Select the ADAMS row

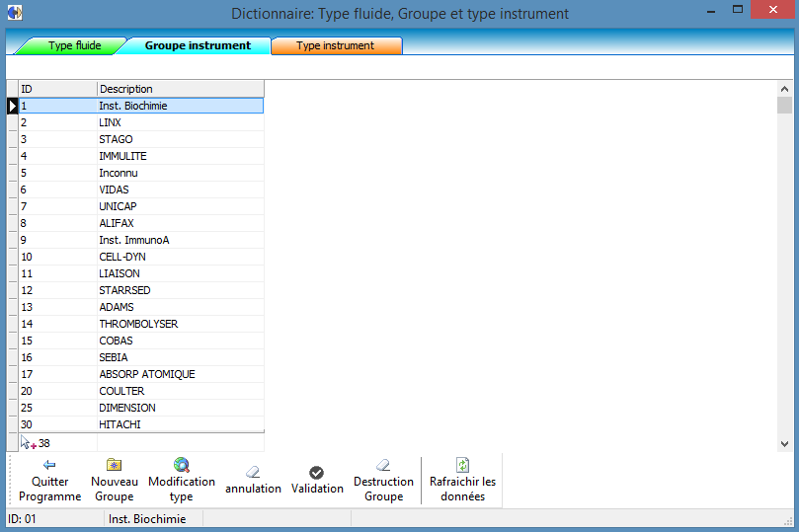click(x=141, y=308)
